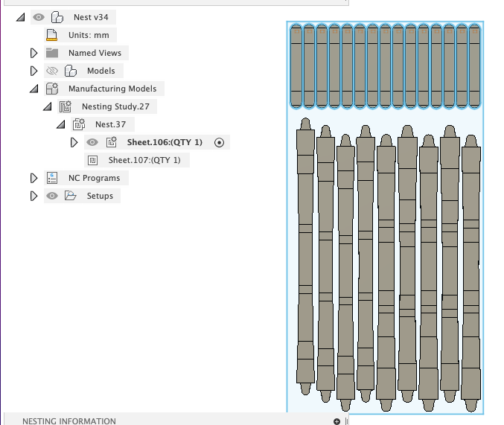Show the hidden Models node
This screenshot has width=504, height=425.
click(x=52, y=71)
